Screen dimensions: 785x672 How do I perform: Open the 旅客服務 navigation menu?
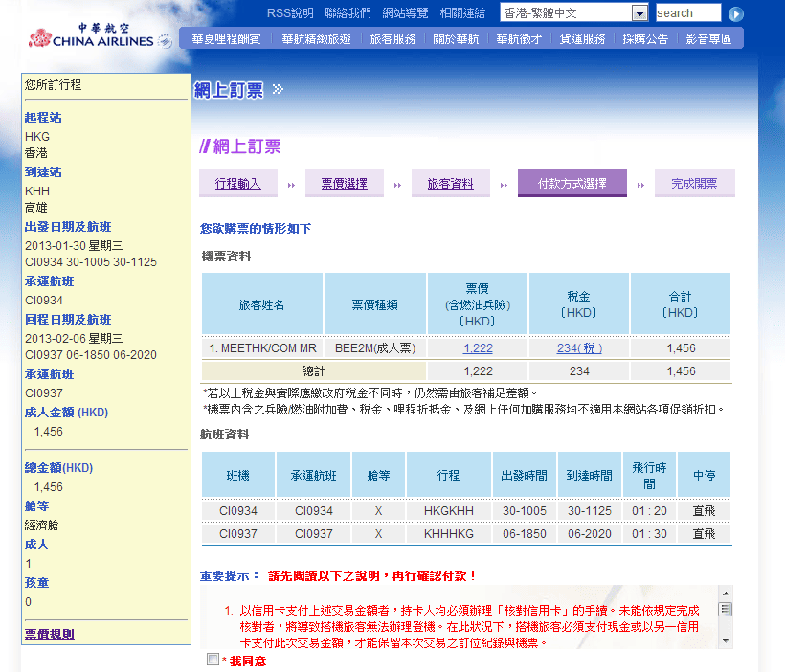pos(392,39)
